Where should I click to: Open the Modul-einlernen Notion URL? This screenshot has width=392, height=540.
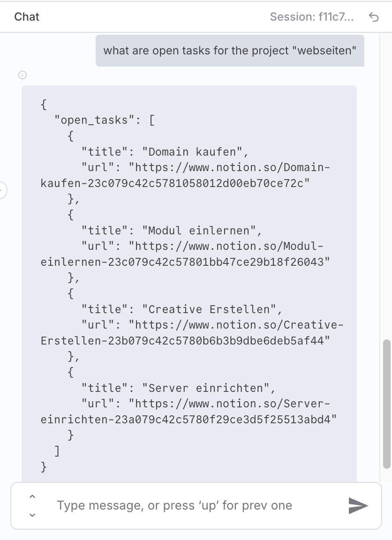click(185, 254)
